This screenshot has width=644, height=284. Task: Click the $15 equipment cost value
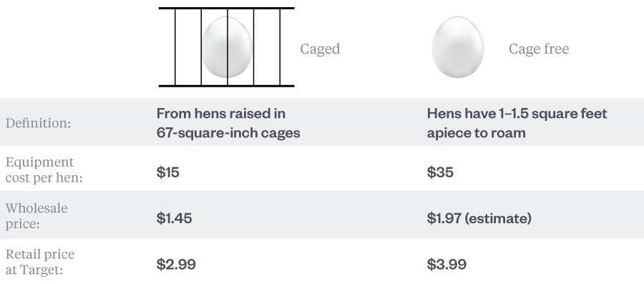tap(168, 172)
